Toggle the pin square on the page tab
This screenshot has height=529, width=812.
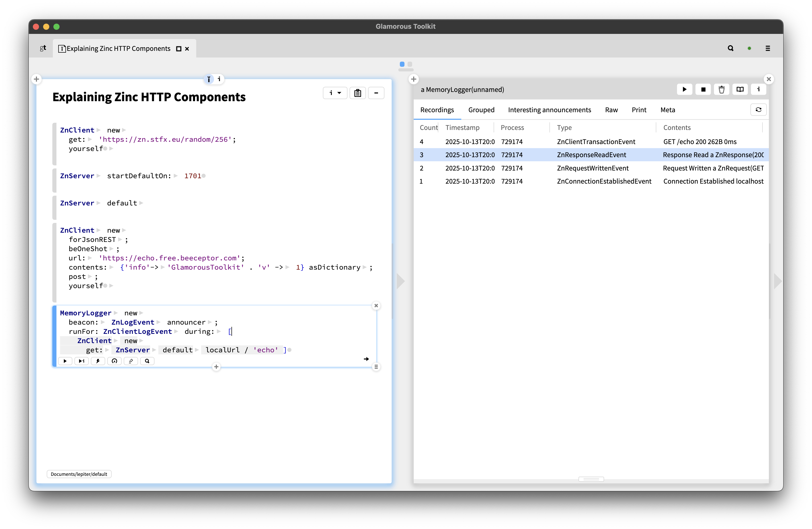[x=178, y=49]
